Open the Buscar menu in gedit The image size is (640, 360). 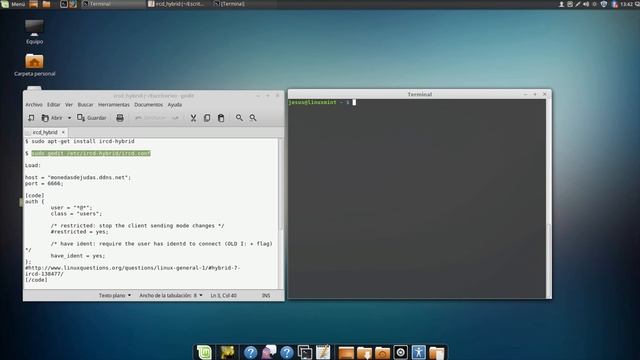85,105
